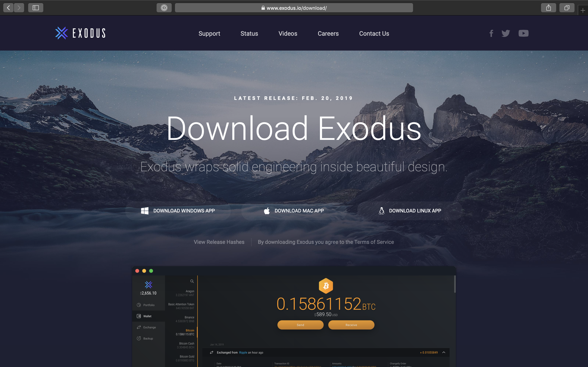588x367 pixels.
Task: Click the Send button in wallet
Action: (300, 325)
